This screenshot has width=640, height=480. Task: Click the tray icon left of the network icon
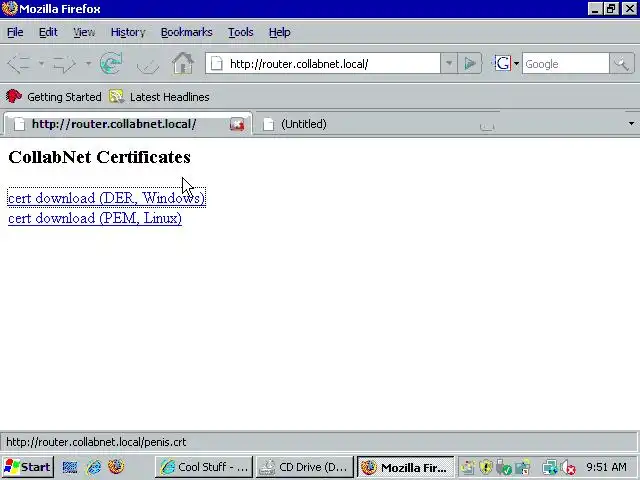coord(522,467)
